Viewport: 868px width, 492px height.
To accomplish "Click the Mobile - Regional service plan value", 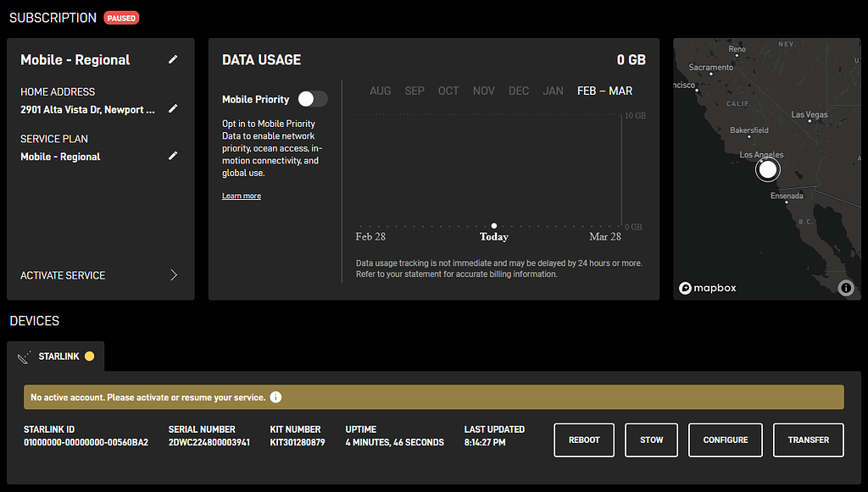I will (x=60, y=157).
